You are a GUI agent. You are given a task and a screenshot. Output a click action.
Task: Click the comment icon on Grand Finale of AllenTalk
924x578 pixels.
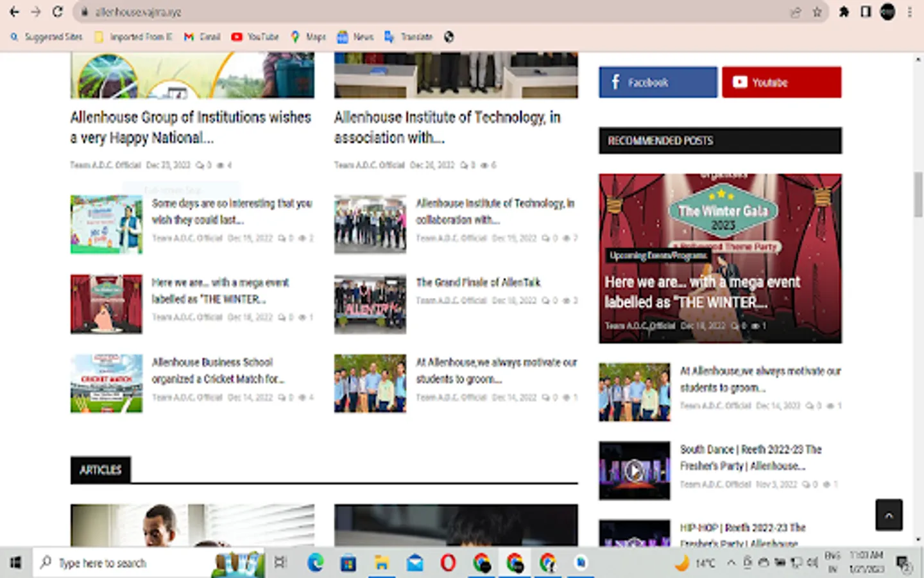(x=545, y=301)
